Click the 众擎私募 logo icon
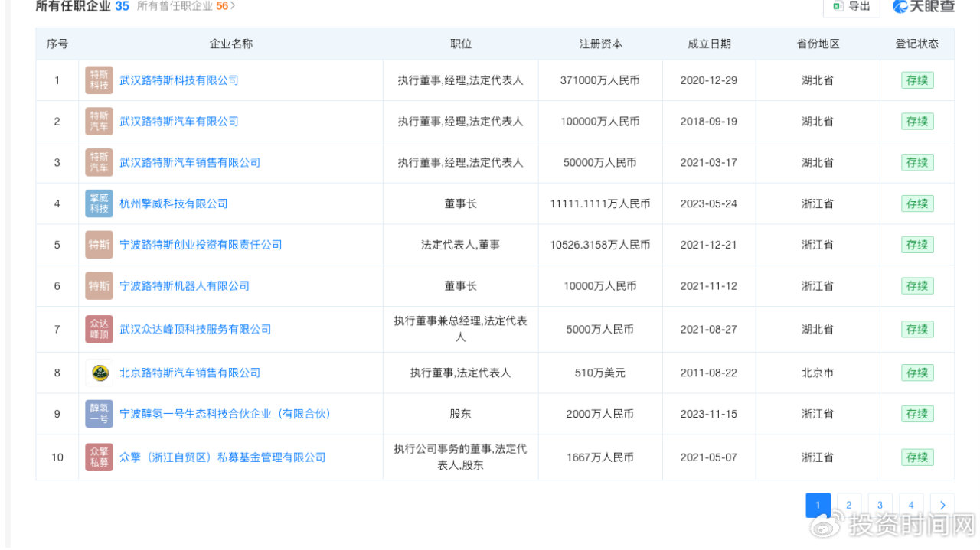Image resolution: width=980 pixels, height=550 pixels. coord(99,457)
